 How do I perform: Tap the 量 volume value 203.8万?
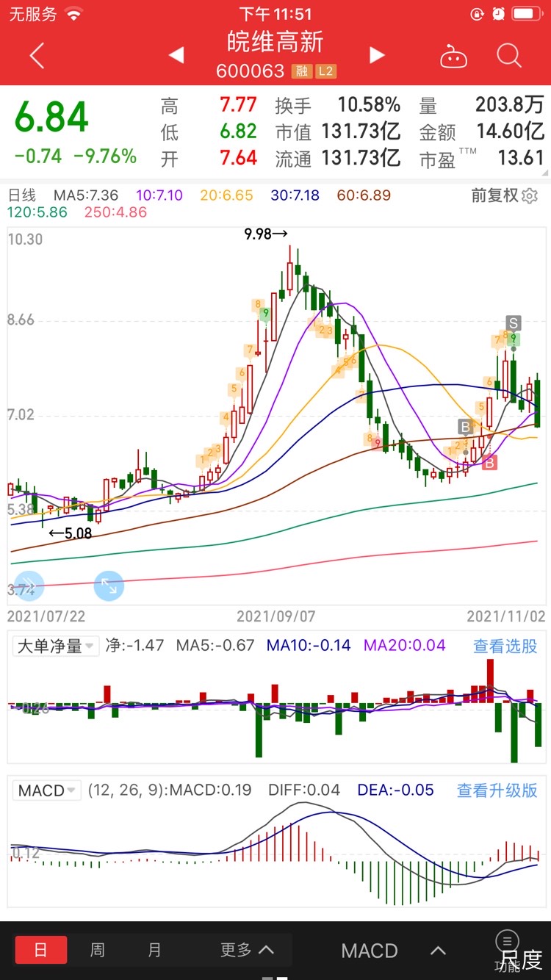(x=510, y=105)
